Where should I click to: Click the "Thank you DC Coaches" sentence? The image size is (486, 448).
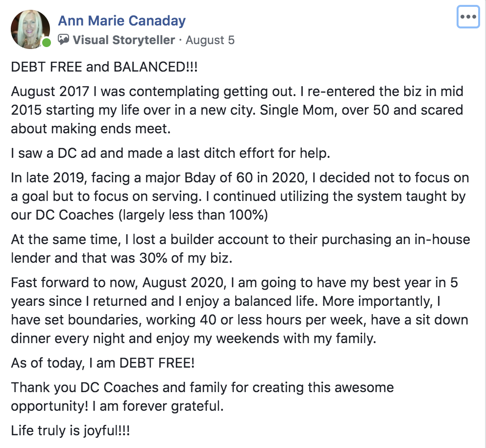[202, 388]
